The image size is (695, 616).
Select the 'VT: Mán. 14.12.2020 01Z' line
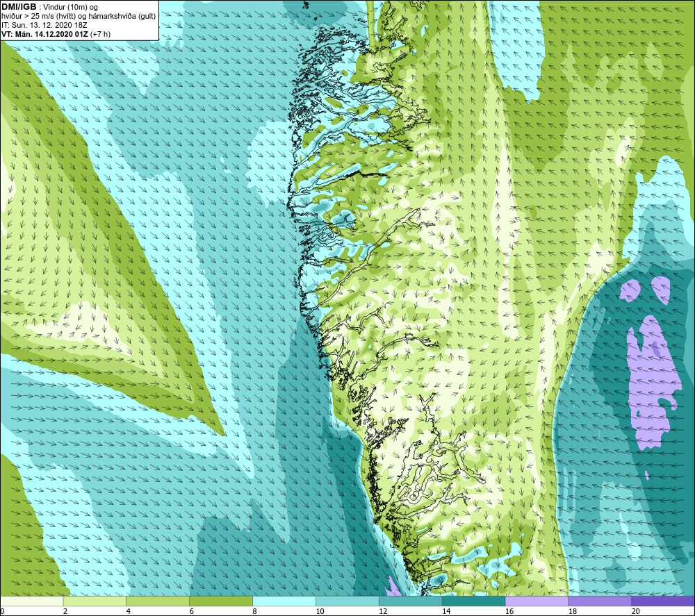(x=56, y=34)
